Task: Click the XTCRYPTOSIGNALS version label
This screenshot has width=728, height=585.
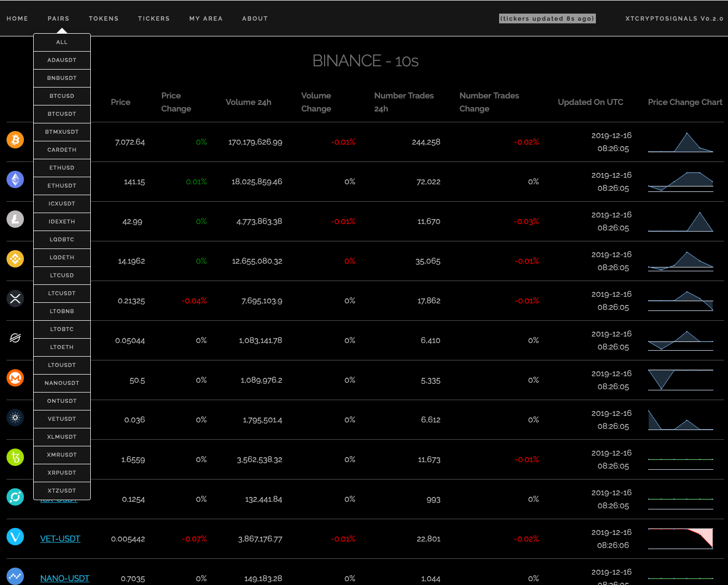Action: [x=674, y=18]
